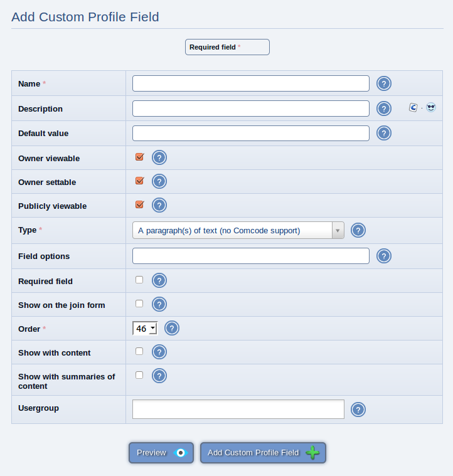Click help icon next to Usergroup
The width and height of the screenshot is (453, 476).
[x=358, y=410]
